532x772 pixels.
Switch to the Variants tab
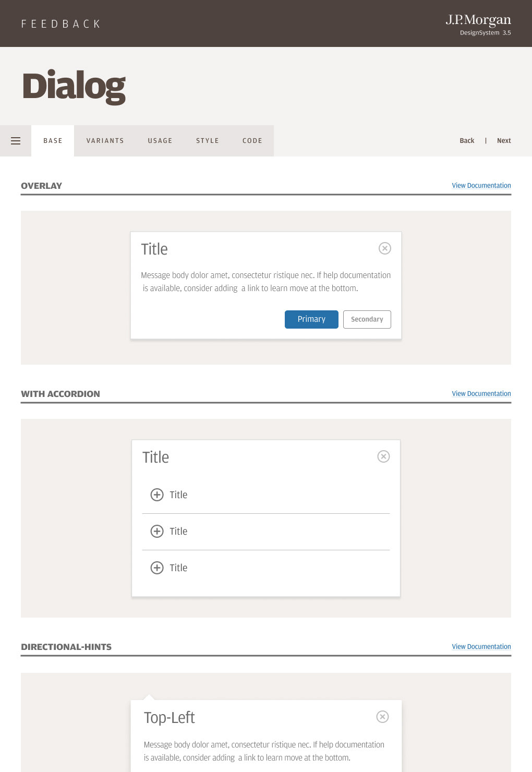pos(105,141)
